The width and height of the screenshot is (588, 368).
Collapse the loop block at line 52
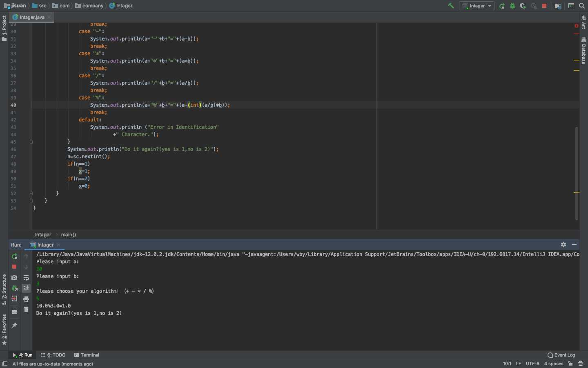tap(31, 193)
